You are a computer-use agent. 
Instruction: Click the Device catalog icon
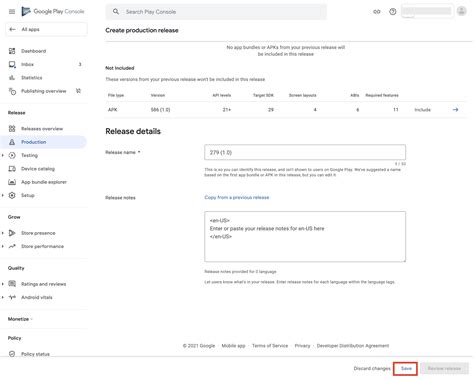[12, 169]
